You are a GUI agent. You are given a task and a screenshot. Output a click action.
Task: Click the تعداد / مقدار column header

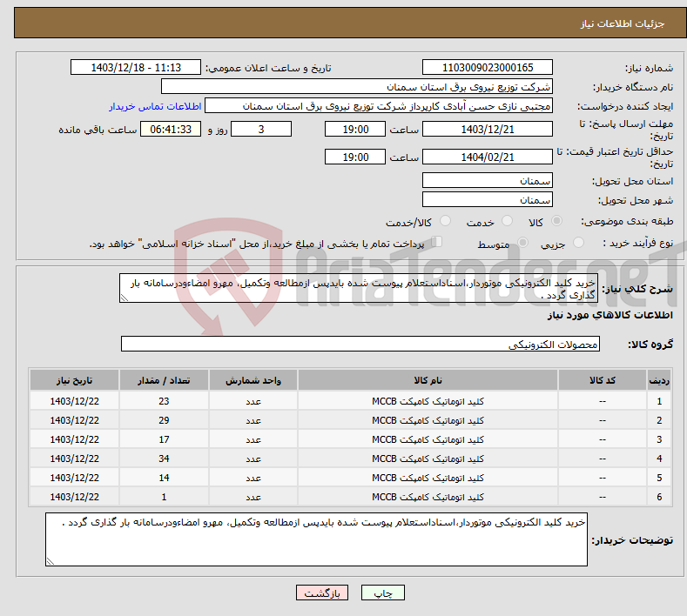point(164,381)
